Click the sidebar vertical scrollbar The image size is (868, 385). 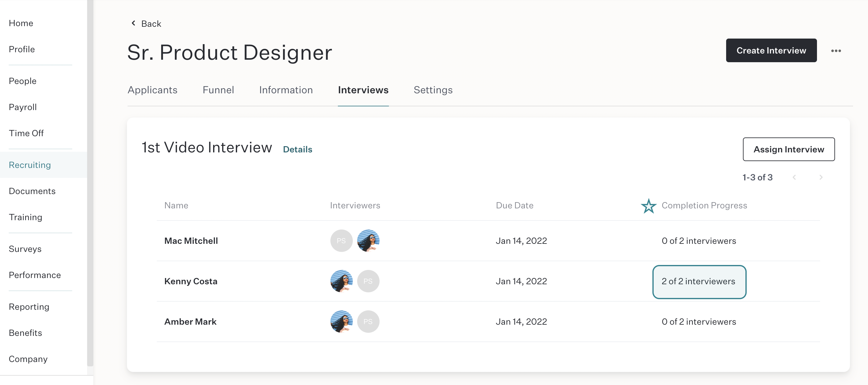coord(90,183)
